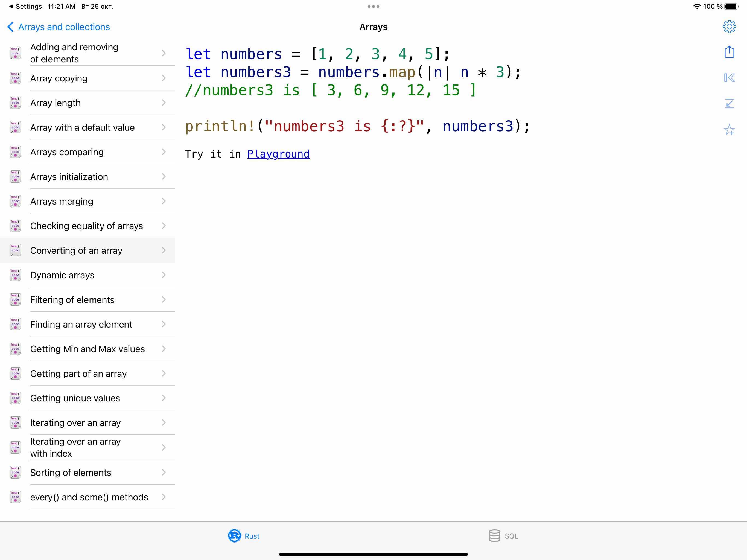Select Iterating over an array with index

pos(87,447)
